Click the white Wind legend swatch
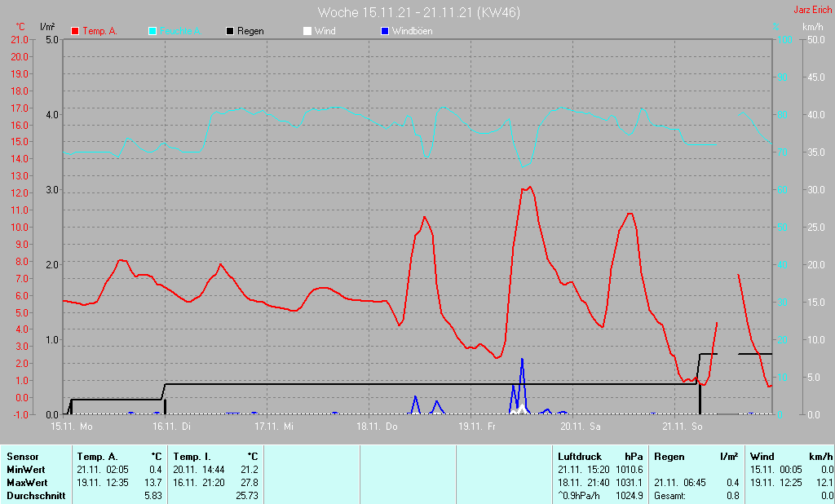The width and height of the screenshot is (835, 504). click(x=307, y=32)
